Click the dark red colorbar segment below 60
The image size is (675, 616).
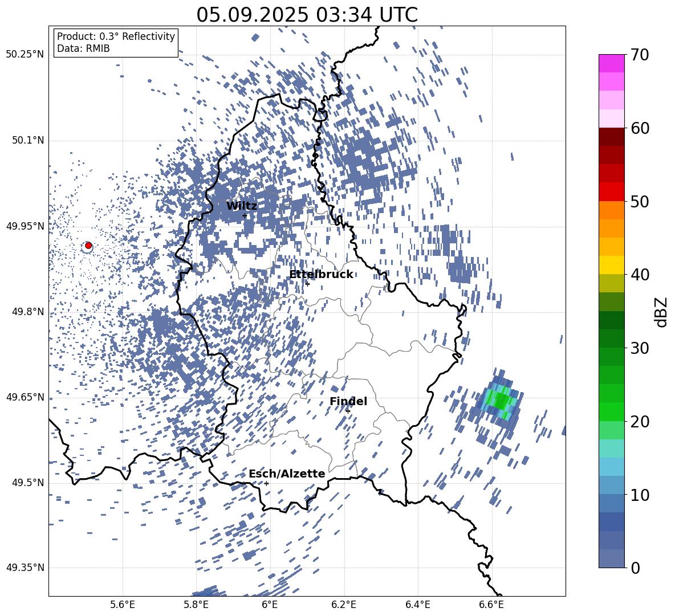(x=611, y=137)
